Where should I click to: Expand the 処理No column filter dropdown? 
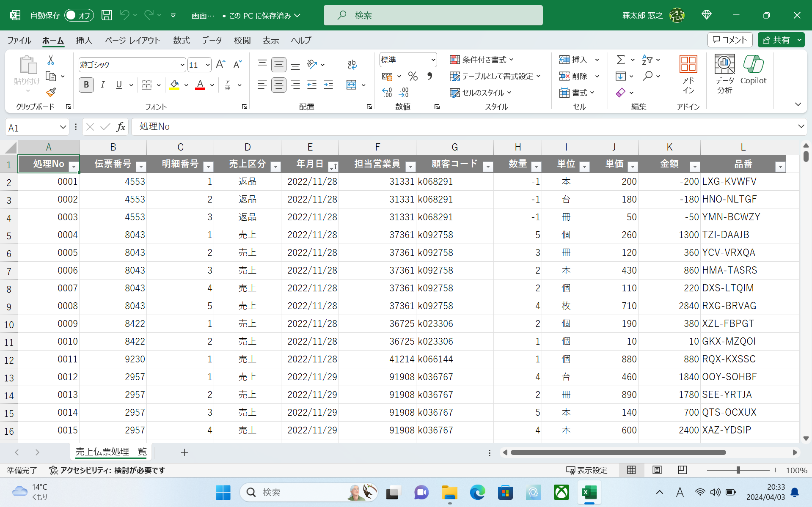coord(74,167)
